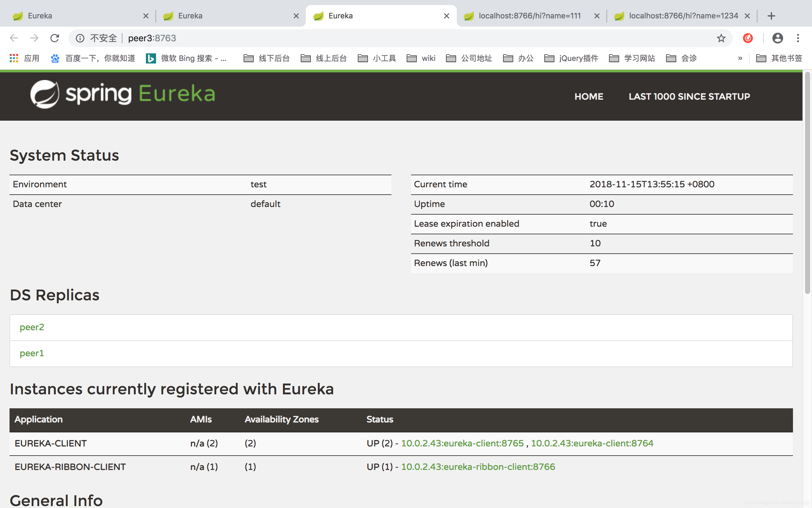Open the 公司地址 bookmark folder
This screenshot has height=508, width=812.
click(x=469, y=58)
